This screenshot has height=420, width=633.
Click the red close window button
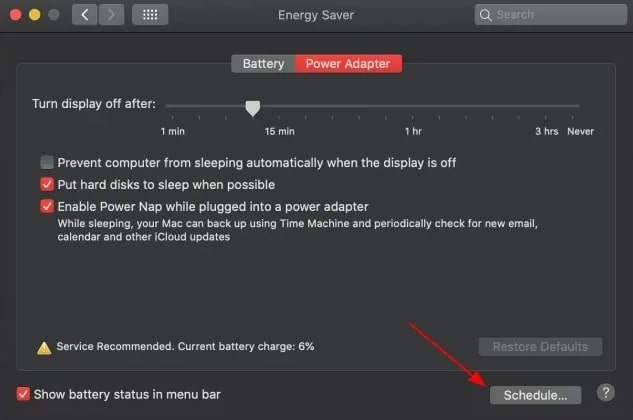tap(16, 15)
